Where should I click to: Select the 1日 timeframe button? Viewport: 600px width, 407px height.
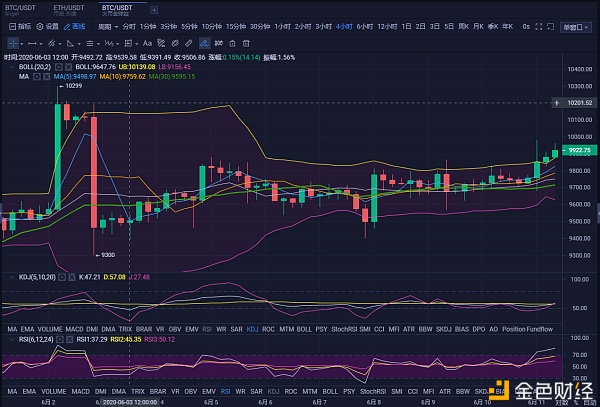pos(406,27)
